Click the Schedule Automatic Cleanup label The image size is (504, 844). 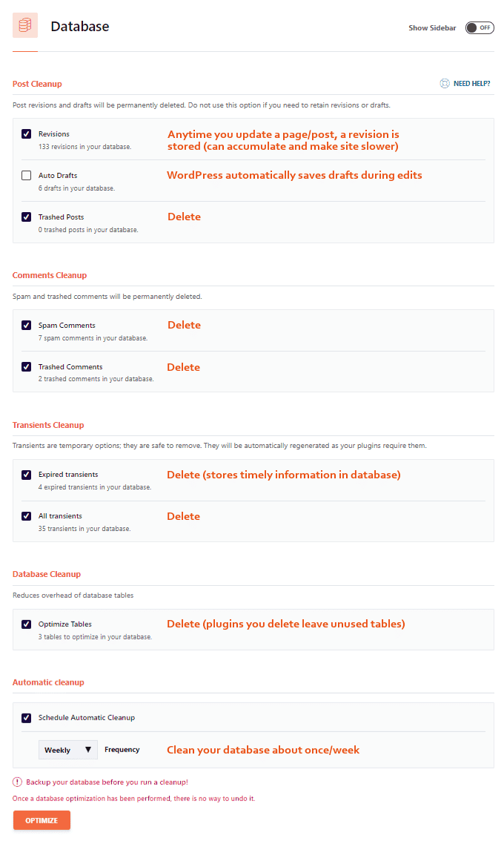coord(87,718)
